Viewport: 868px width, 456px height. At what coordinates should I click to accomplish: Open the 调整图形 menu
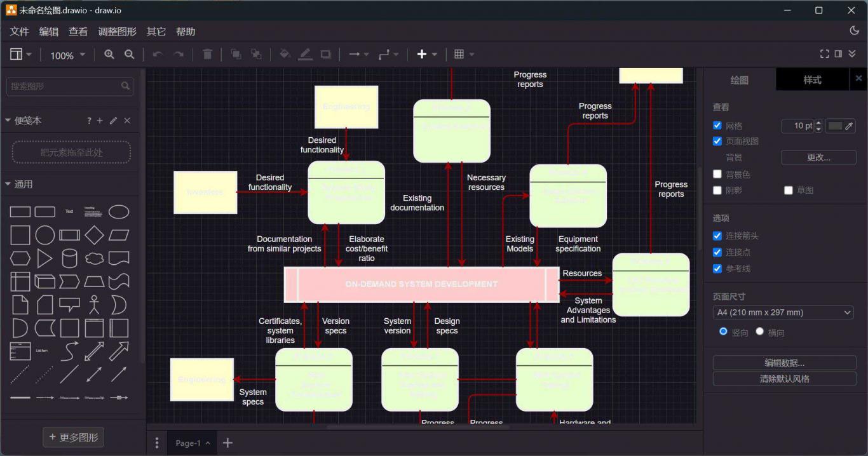tap(117, 32)
